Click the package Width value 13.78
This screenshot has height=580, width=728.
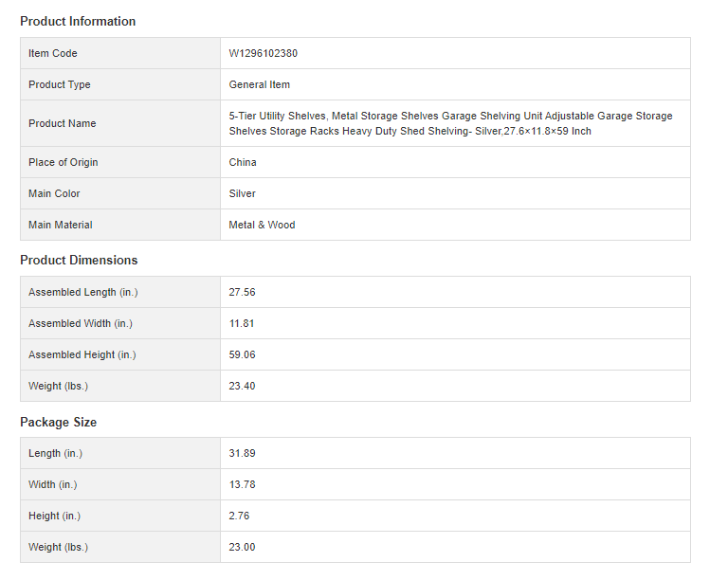(242, 484)
